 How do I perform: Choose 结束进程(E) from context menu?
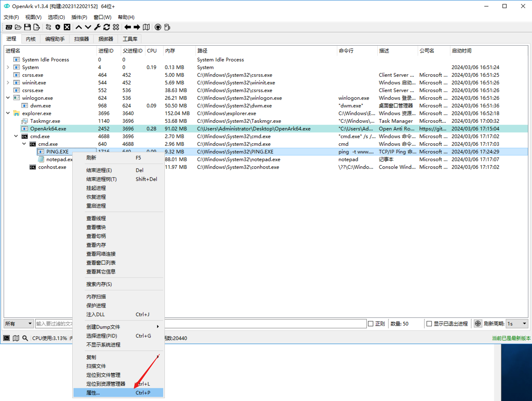[x=99, y=170]
